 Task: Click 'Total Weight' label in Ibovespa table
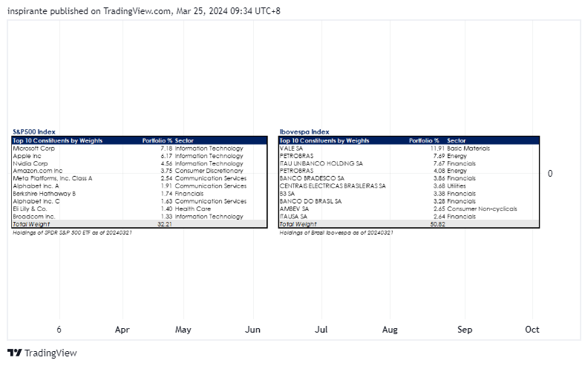point(298,224)
